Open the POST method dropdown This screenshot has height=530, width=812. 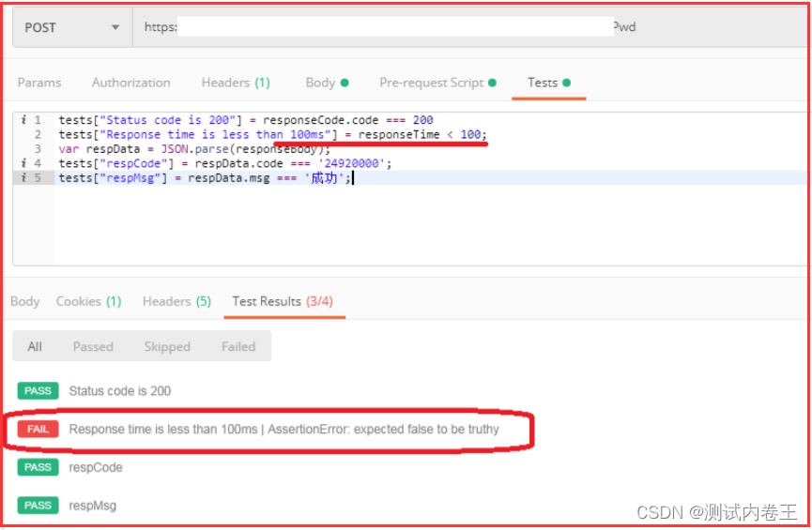click(72, 27)
